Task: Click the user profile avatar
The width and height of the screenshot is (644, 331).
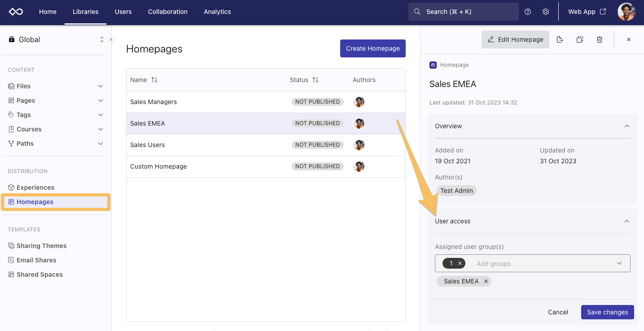Action: [626, 12]
